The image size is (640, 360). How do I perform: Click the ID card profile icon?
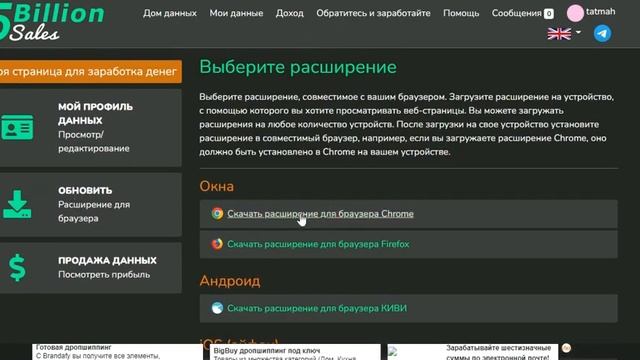17,127
